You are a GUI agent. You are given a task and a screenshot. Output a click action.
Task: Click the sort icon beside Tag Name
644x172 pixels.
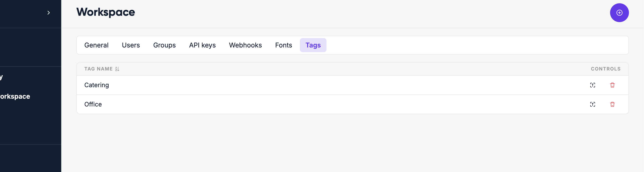tap(117, 69)
